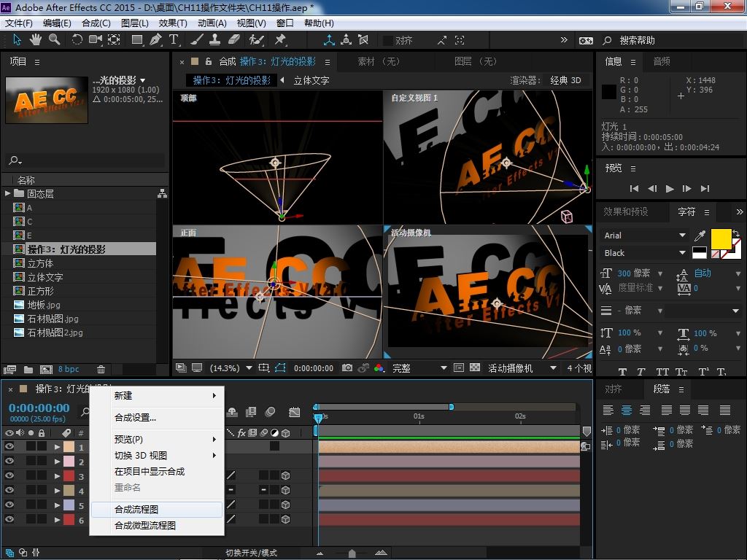Choose 合成设置... from the context menu
The image size is (747, 560).
pyautogui.click(x=158, y=418)
